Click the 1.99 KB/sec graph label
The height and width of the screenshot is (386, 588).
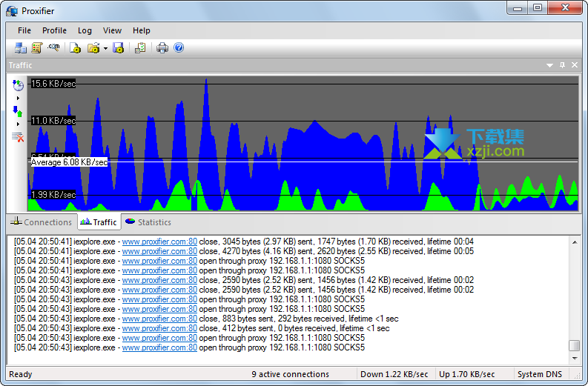pyautogui.click(x=53, y=195)
